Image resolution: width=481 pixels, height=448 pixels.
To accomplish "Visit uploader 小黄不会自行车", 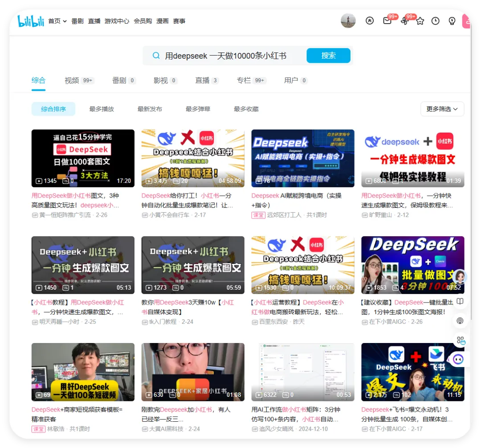I will point(169,215).
